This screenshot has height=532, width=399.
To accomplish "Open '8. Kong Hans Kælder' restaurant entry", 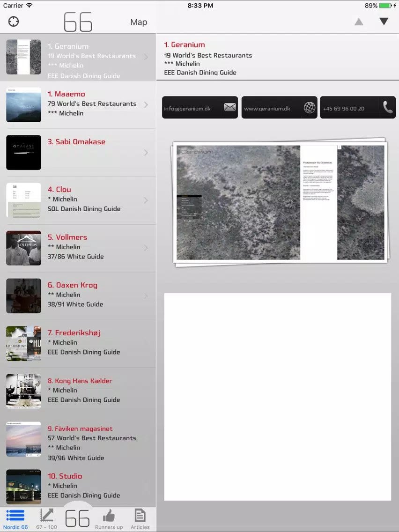I will pos(78,392).
